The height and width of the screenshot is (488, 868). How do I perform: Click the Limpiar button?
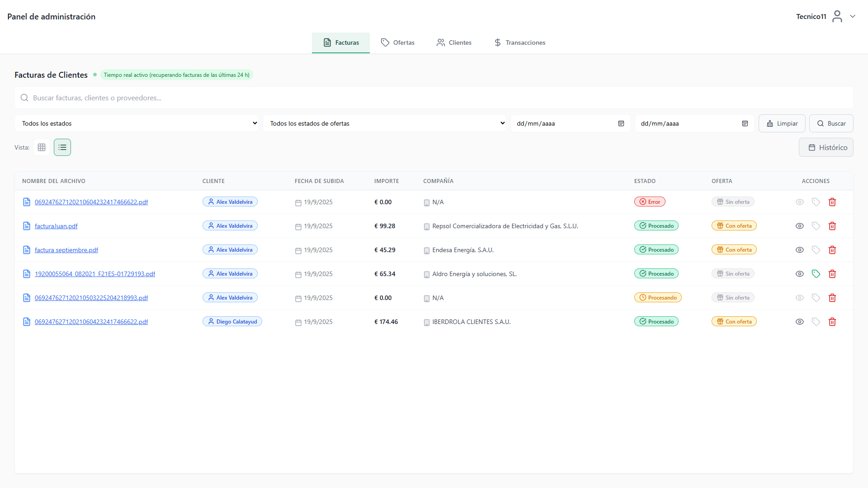click(x=782, y=123)
